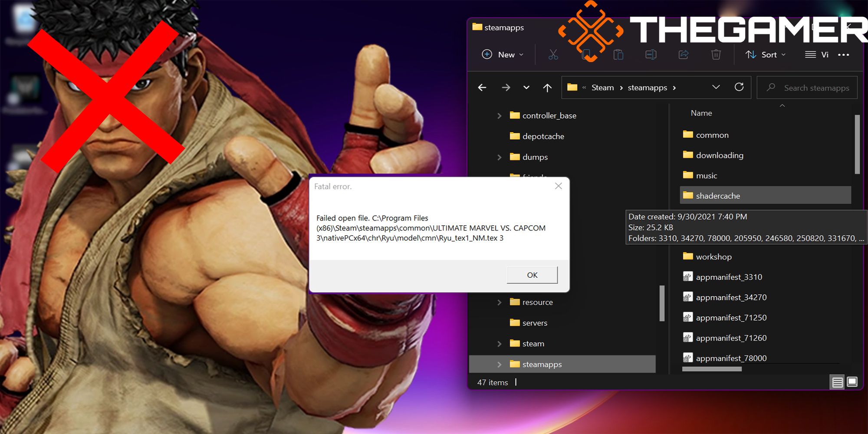
Task: Sort by the Name column header
Action: (701, 113)
